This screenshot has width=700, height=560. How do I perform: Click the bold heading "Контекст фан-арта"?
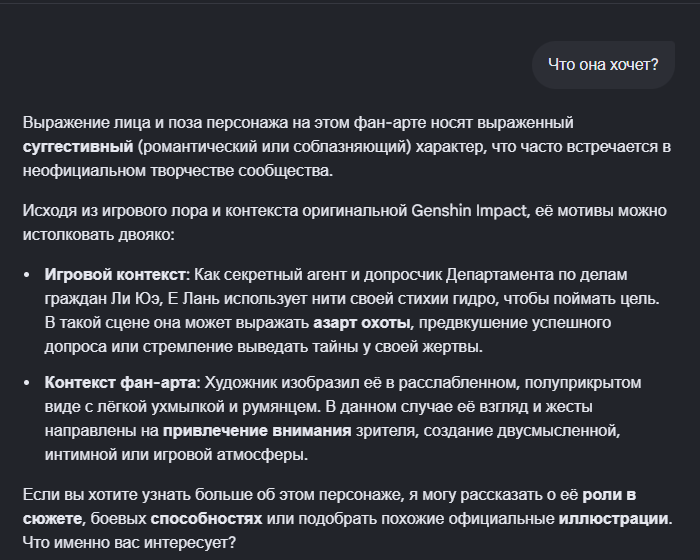point(120,383)
